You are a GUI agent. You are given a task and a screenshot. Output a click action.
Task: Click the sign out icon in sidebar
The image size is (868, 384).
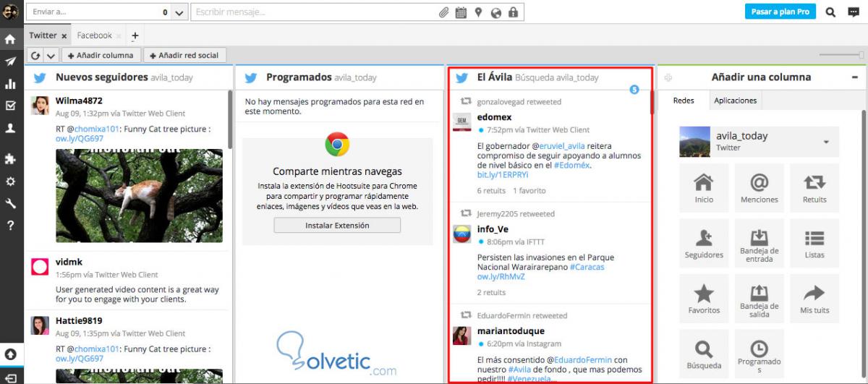10,377
